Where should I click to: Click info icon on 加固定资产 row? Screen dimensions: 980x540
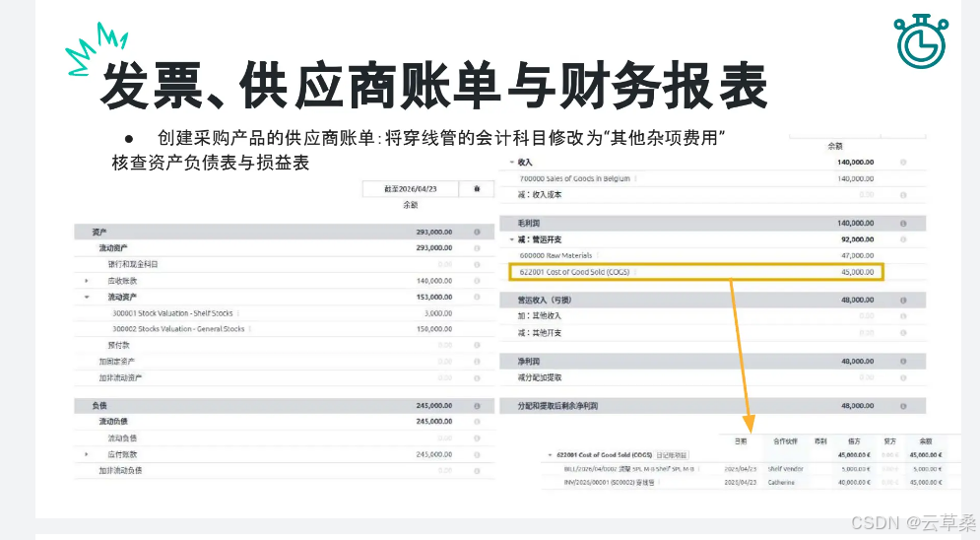point(477,362)
